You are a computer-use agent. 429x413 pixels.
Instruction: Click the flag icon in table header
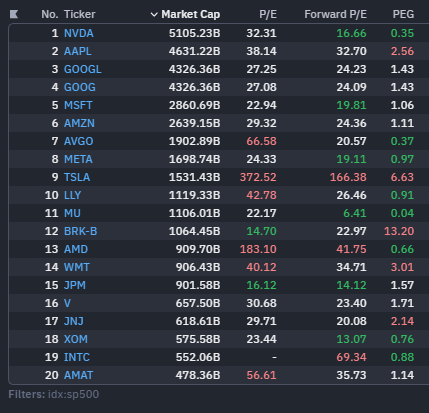click(x=14, y=14)
